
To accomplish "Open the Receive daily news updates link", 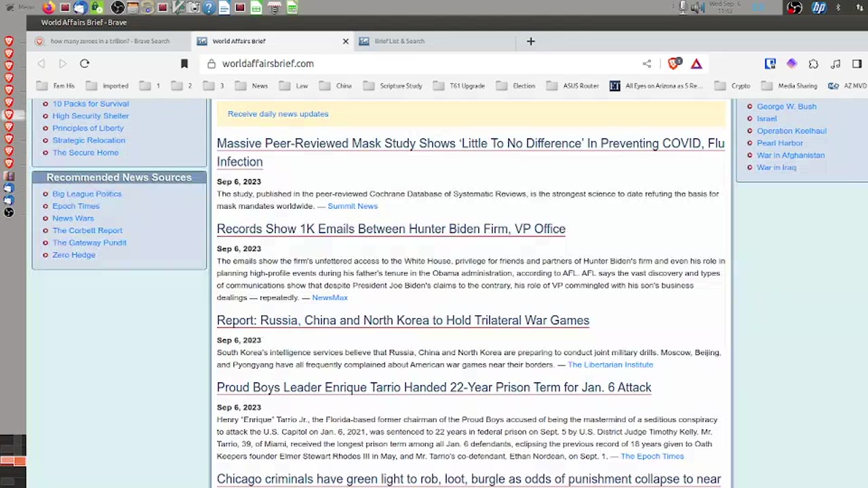I will point(278,114).
